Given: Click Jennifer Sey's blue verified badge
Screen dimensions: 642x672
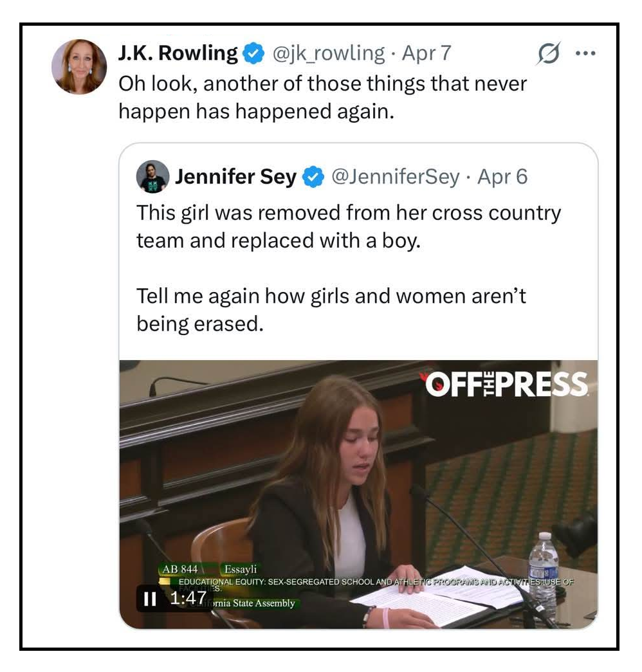Looking at the screenshot, I should click(313, 177).
